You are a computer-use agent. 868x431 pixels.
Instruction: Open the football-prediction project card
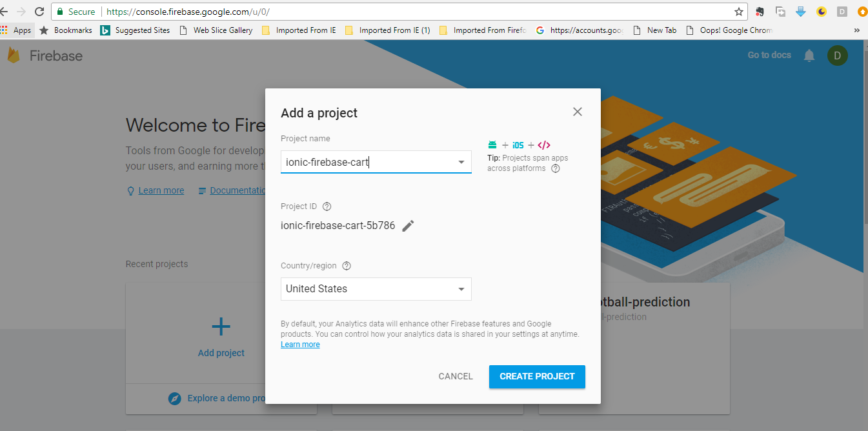(x=634, y=348)
